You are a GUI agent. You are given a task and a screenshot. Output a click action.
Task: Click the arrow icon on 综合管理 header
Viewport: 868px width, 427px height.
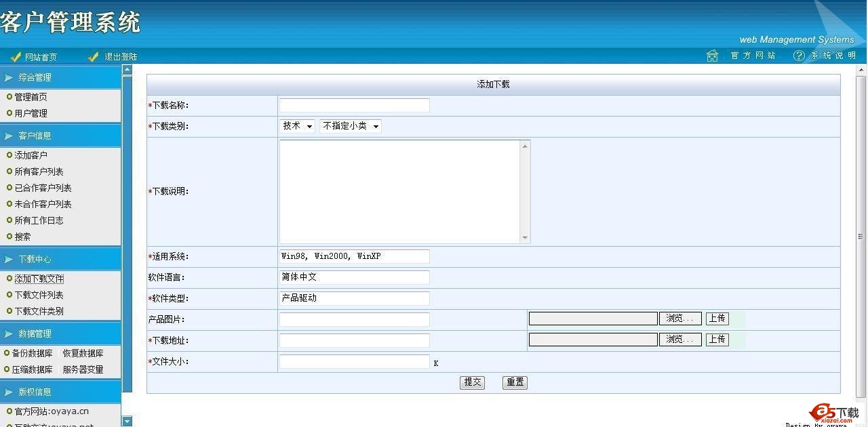tap(9, 77)
